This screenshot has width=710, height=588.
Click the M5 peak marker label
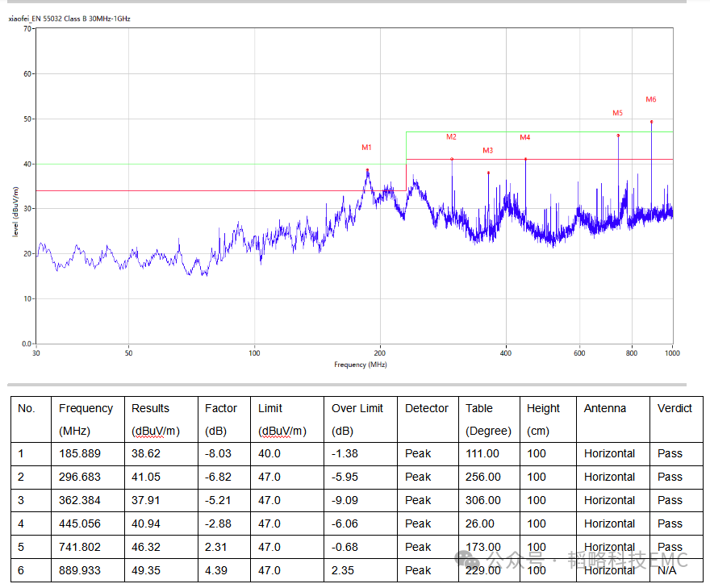click(x=617, y=113)
